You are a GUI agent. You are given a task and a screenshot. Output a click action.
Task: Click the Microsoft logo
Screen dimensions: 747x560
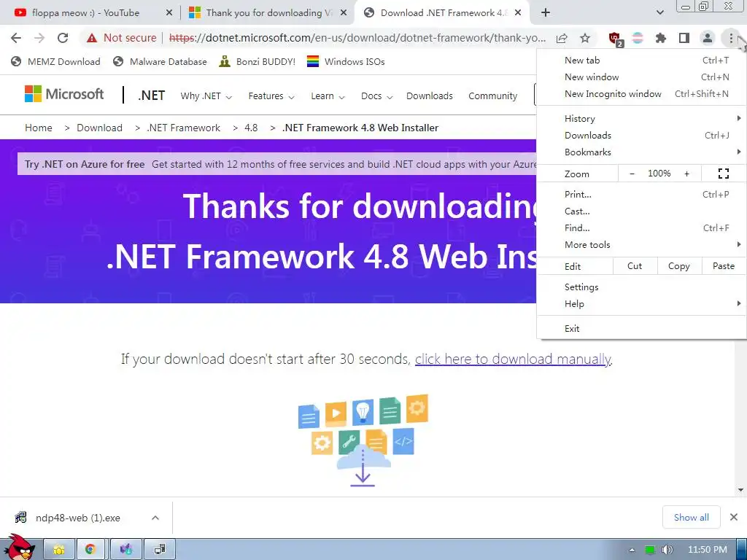[64, 94]
